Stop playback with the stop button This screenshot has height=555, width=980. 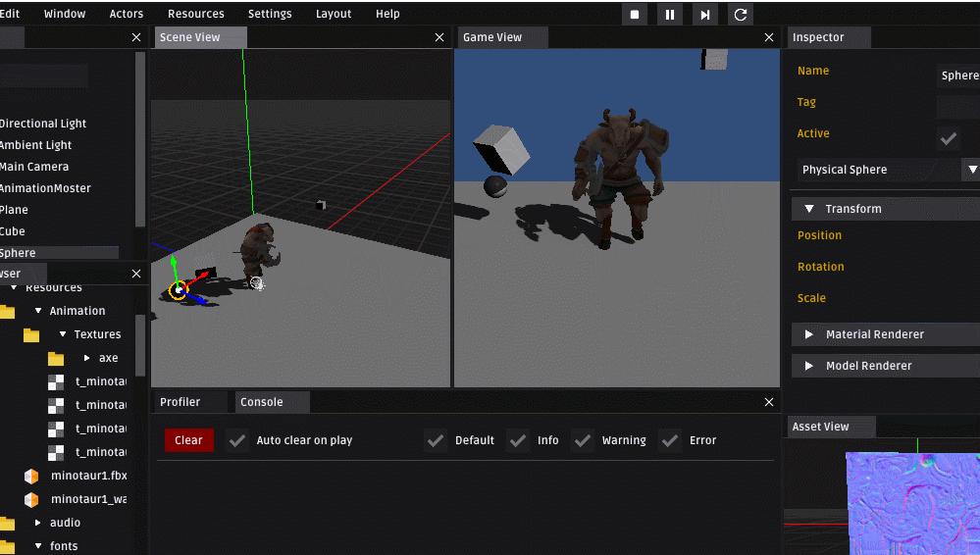[x=635, y=15]
